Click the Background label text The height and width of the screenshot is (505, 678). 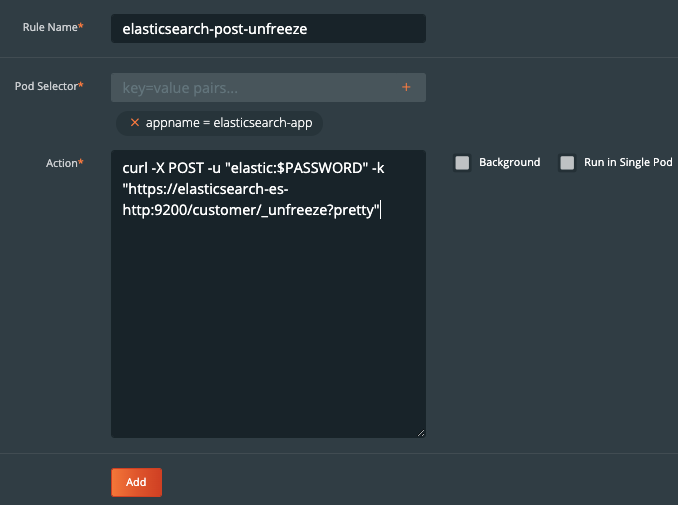pyautogui.click(x=509, y=163)
